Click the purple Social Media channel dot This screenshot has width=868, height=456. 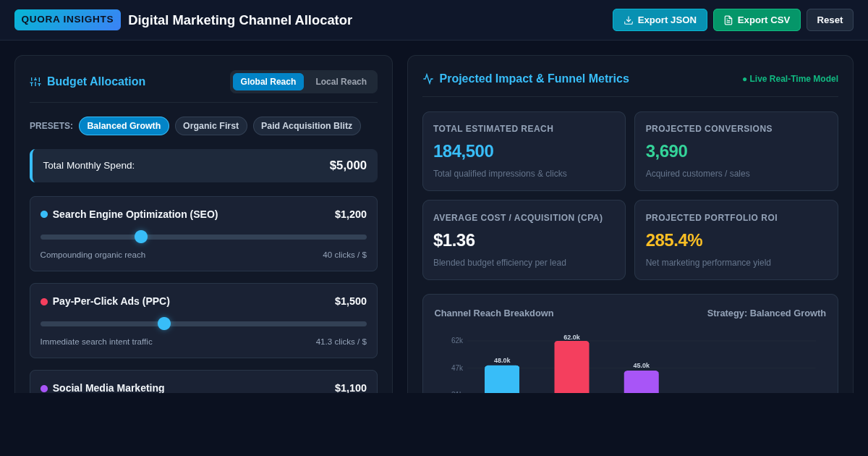pos(44,388)
